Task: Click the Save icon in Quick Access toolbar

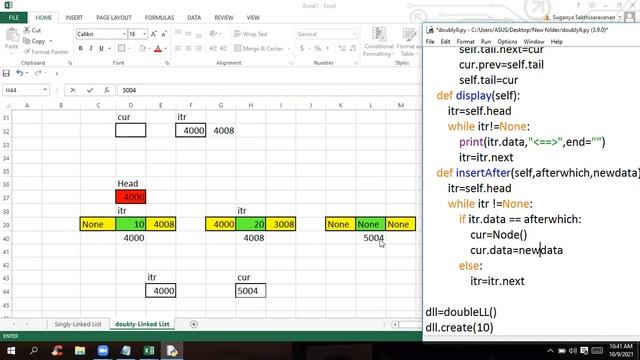Action: (x=6, y=73)
